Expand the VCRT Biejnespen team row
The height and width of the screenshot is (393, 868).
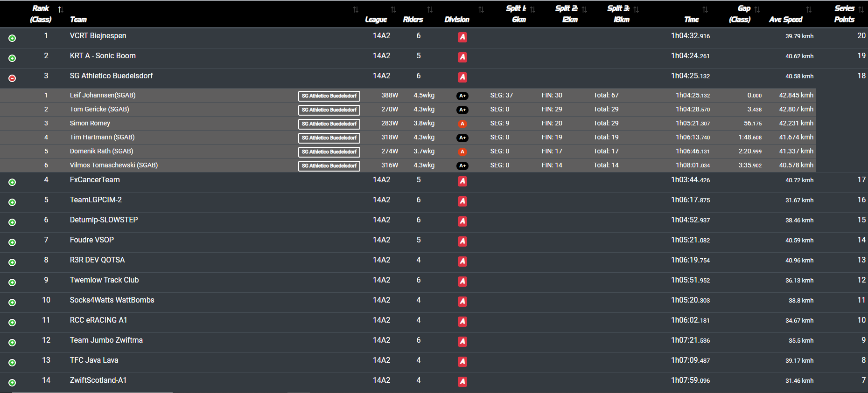pos(12,38)
